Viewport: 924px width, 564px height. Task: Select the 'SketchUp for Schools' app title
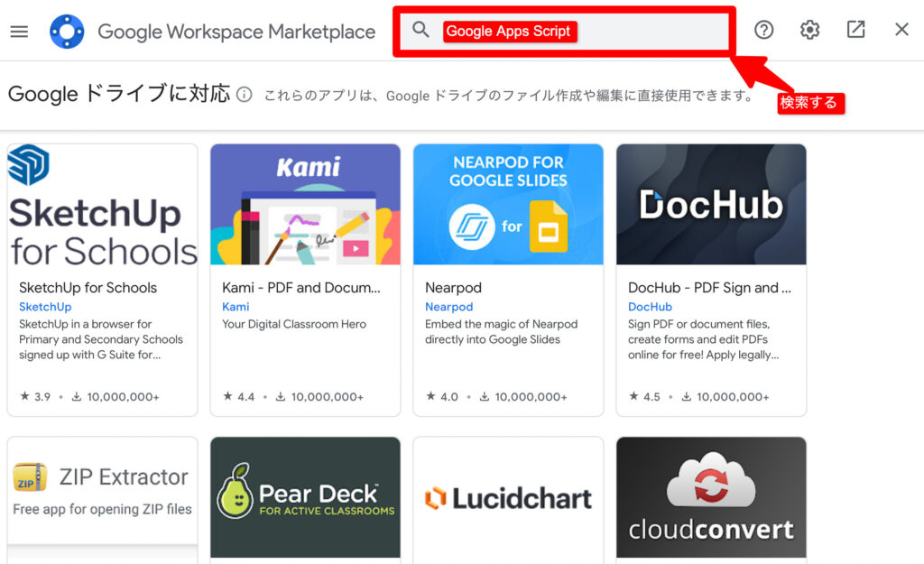coord(88,288)
